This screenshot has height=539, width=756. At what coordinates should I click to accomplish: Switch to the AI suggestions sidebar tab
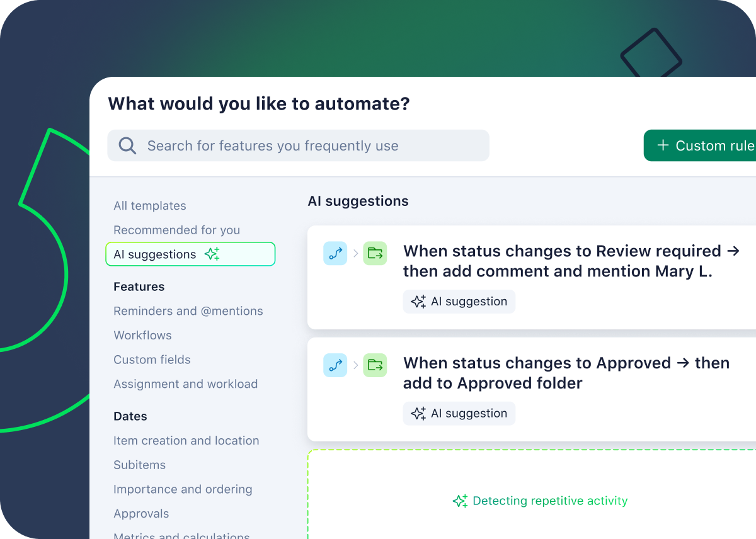(154, 254)
